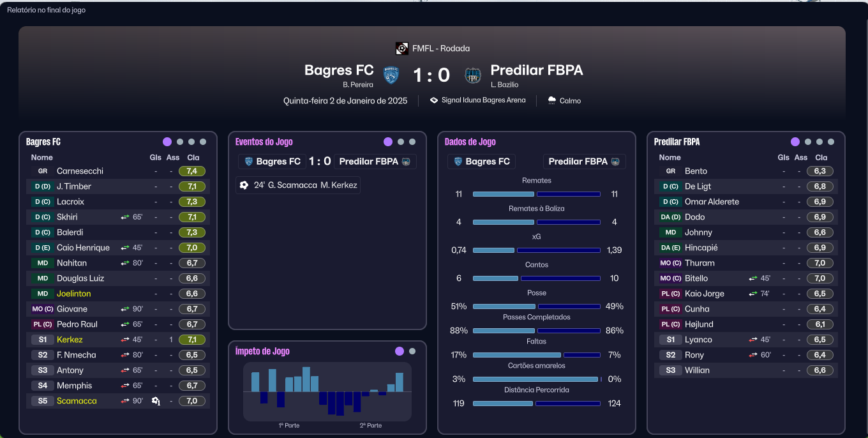Screen dimensions: 868x438
Task: Select last page dot in Predilar FBPA panel
Action: [831, 142]
